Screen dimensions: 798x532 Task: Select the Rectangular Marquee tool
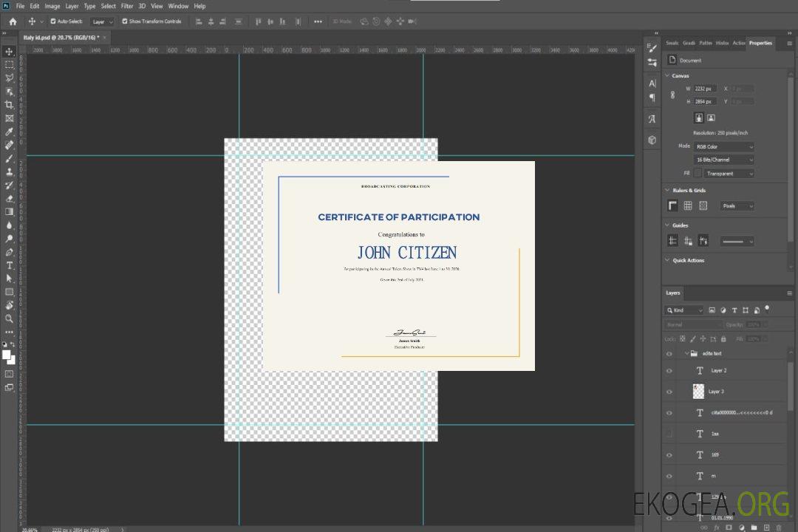click(x=10, y=64)
